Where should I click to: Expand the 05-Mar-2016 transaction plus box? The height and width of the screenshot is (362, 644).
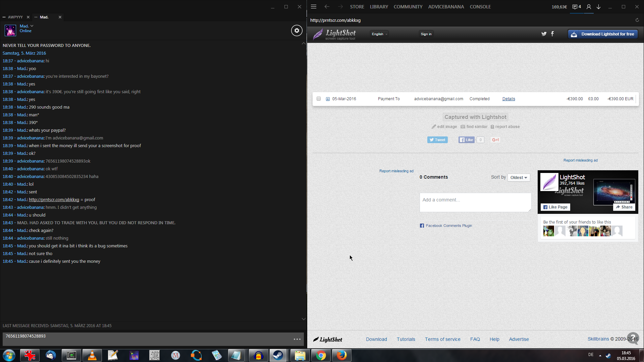pyautogui.click(x=328, y=99)
